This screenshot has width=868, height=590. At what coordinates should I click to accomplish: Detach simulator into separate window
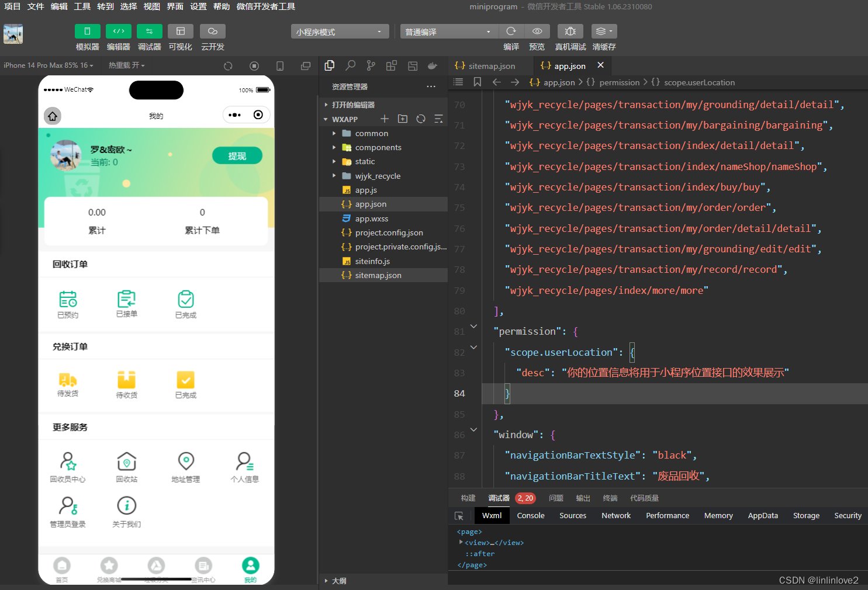305,66
